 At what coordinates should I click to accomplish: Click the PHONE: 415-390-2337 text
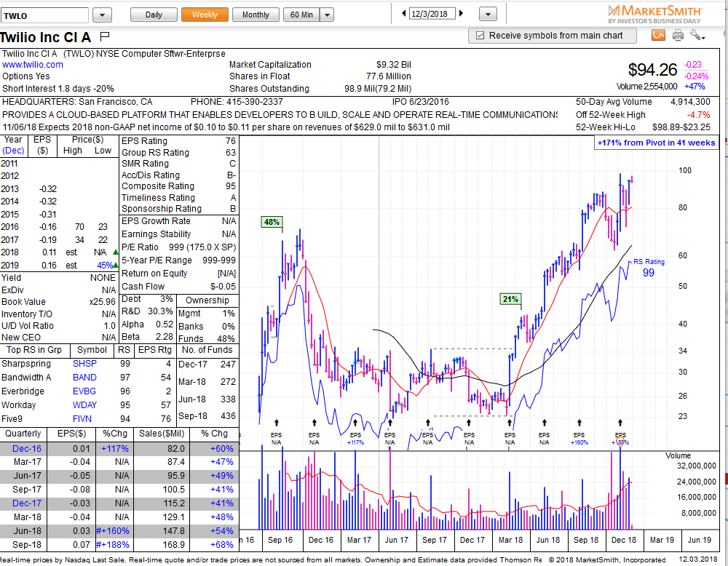(x=237, y=102)
